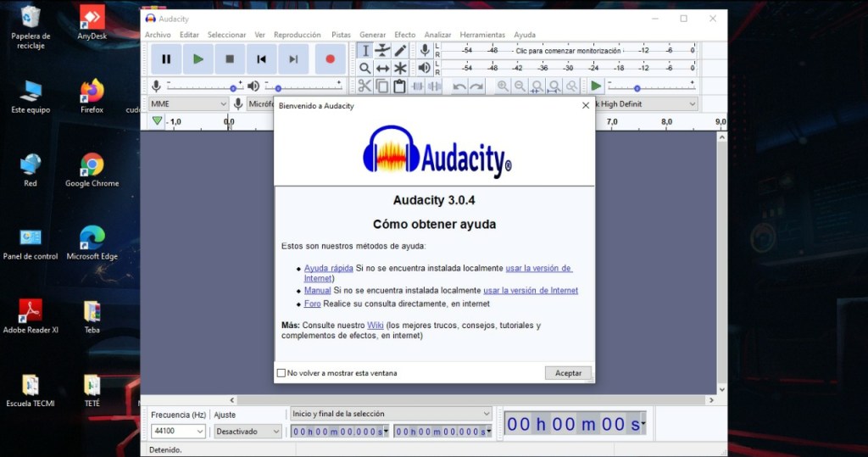Click the green Play button
The width and height of the screenshot is (868, 457).
(x=198, y=59)
